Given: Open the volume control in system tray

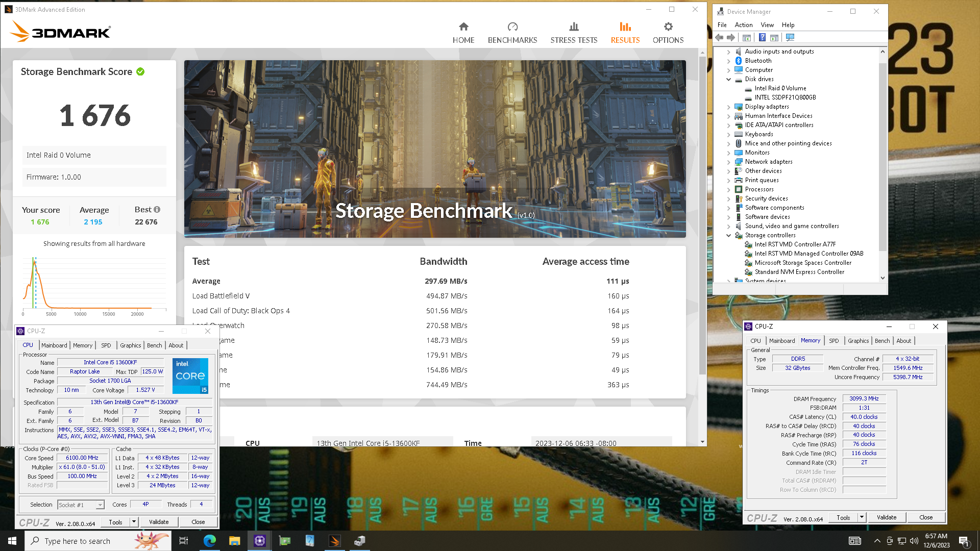Looking at the screenshot, I should 914,541.
